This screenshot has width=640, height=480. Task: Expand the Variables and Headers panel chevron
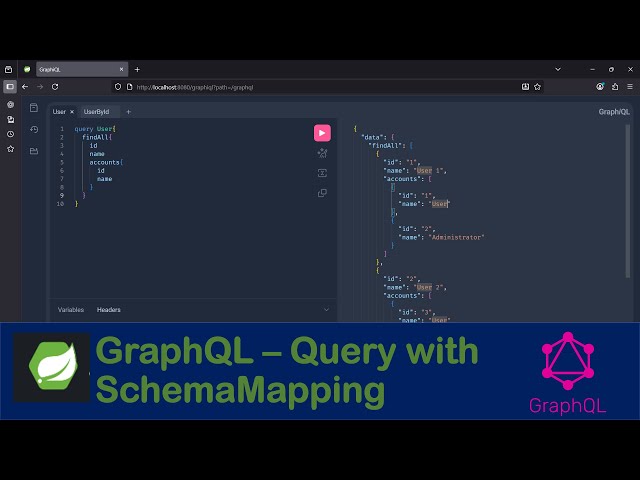point(326,310)
